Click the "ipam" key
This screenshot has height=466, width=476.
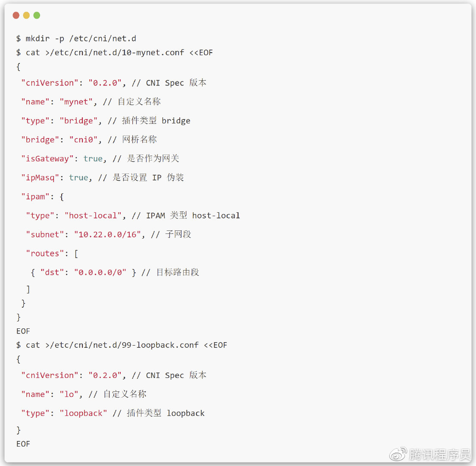[35, 197]
